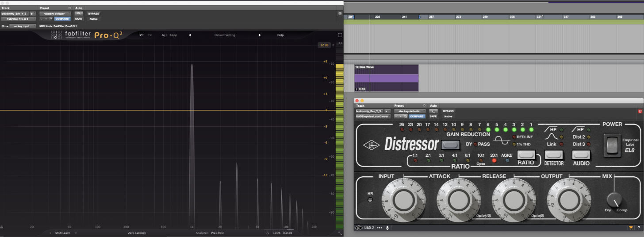The height and width of the screenshot is (237, 644).
Task: Load the next preset with right arrow
Action: pyautogui.click(x=260, y=35)
